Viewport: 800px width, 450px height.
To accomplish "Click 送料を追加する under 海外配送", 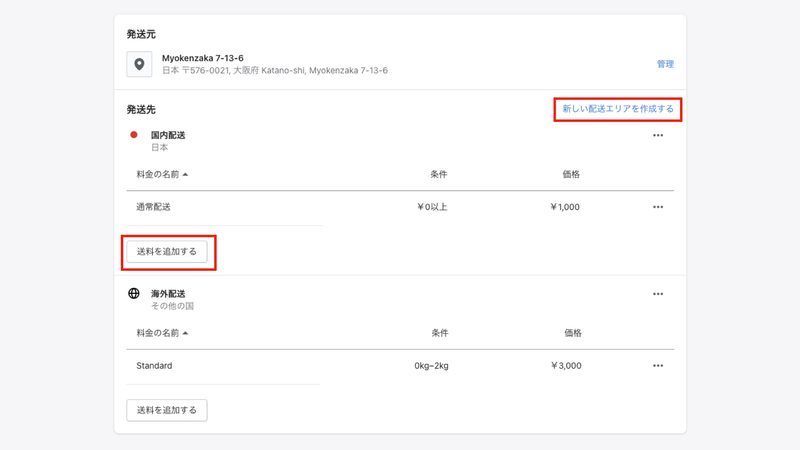I will coord(167,410).
